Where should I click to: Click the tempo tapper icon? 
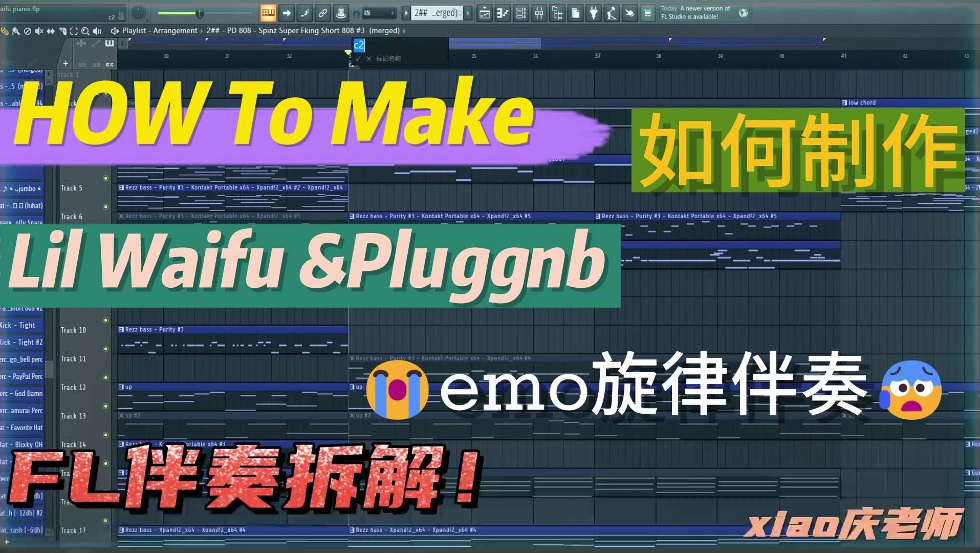point(612,13)
